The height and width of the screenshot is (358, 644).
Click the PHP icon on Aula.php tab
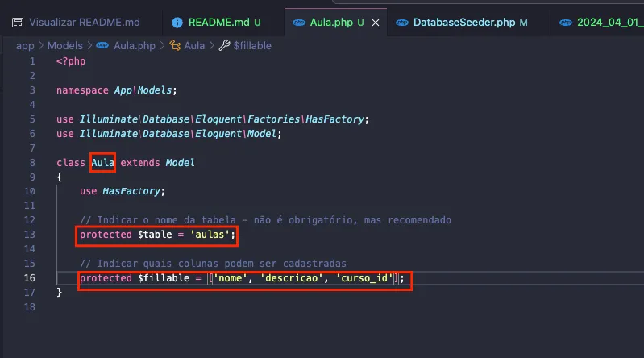coord(299,23)
